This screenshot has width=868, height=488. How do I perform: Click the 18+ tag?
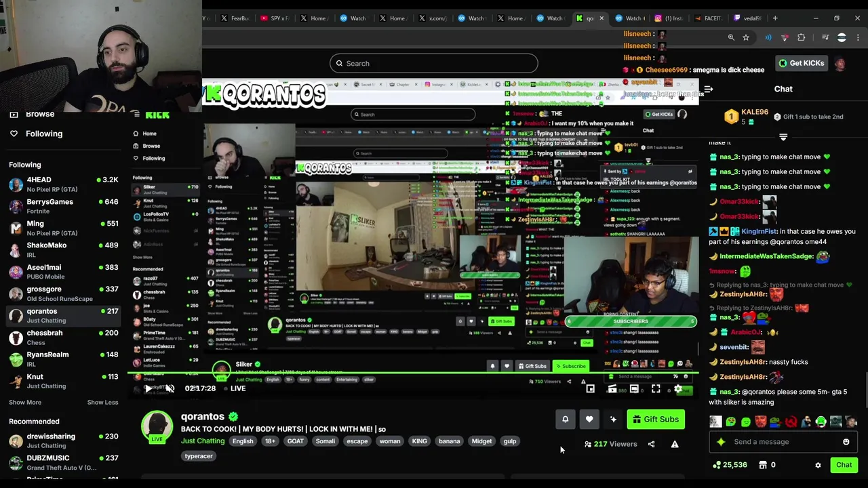click(270, 441)
